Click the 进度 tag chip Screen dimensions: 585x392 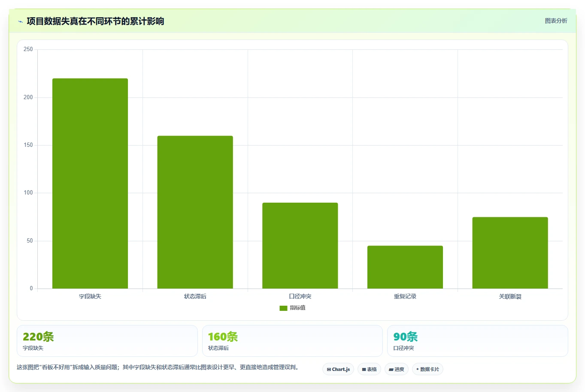pyautogui.click(x=397, y=369)
